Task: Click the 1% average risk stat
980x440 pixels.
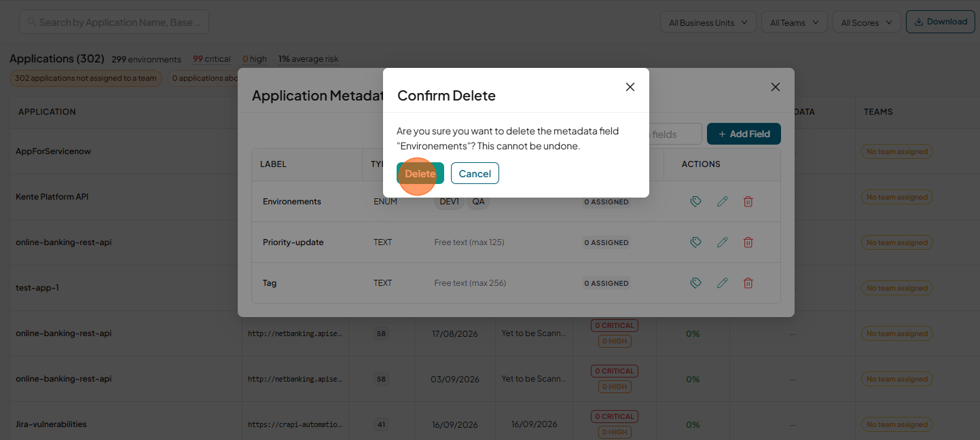Action: (x=308, y=59)
